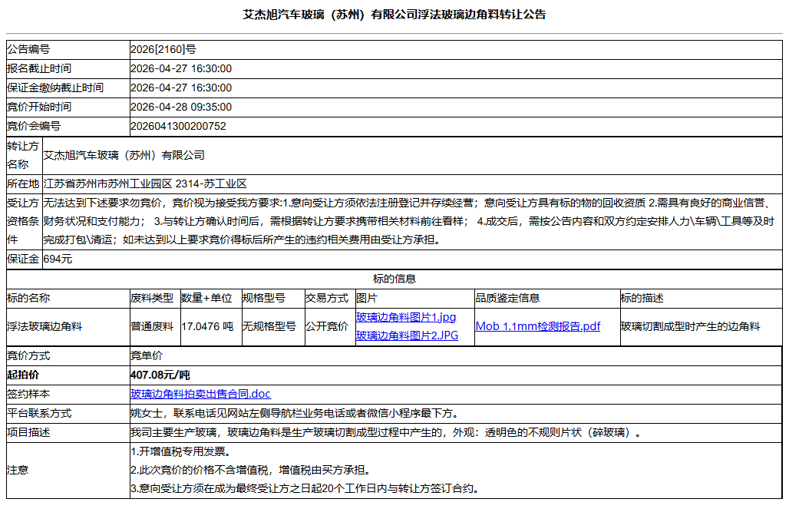The height and width of the screenshot is (532, 789).
Task: Click the registration deadline 2026-04-27 16:30:00
Action: tap(181, 68)
